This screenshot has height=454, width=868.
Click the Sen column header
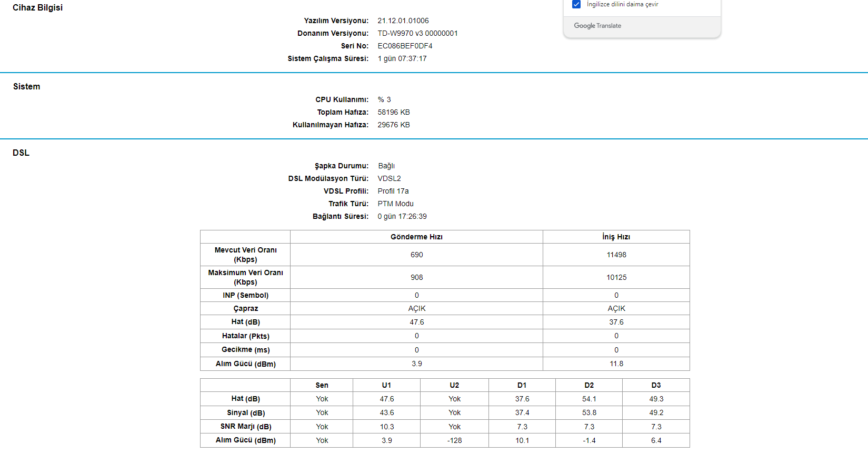322,385
